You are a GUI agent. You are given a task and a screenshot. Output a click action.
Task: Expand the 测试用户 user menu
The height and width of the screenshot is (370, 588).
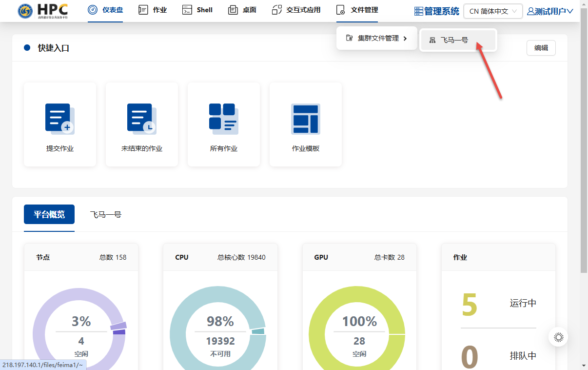point(550,11)
